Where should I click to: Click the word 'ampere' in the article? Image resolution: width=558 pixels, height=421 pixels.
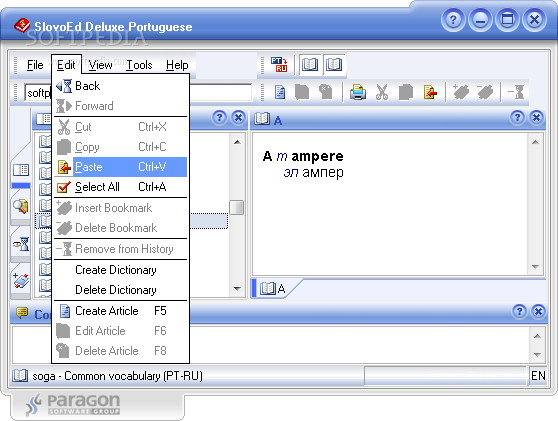click(317, 156)
